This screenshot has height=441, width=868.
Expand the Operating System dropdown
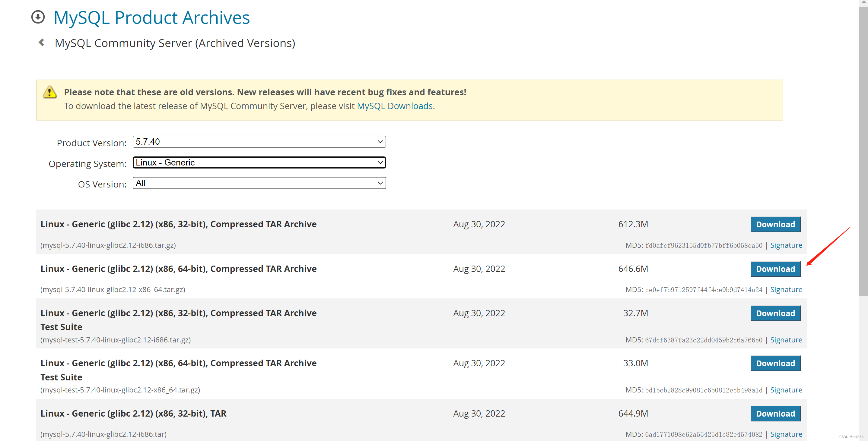click(x=259, y=162)
